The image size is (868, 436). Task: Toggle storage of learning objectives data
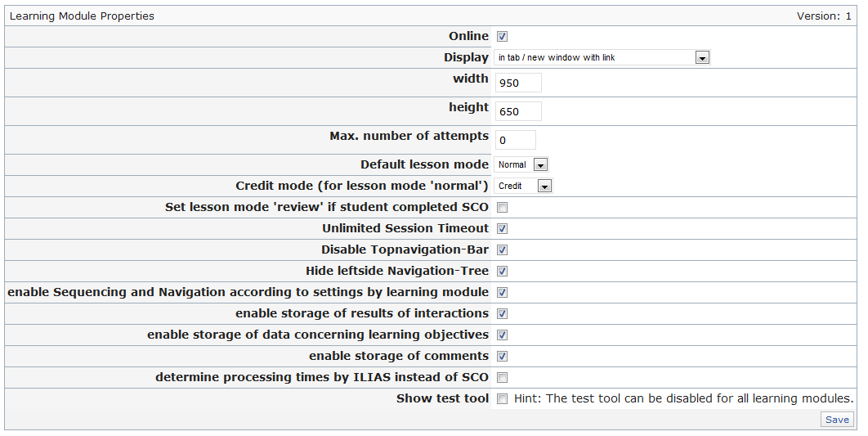(x=503, y=335)
